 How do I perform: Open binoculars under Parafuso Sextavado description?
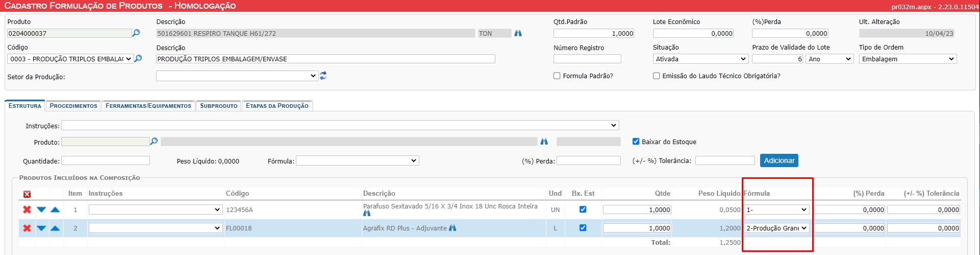[x=367, y=213]
